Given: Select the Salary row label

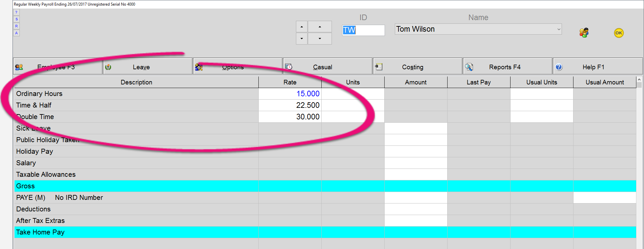Looking at the screenshot, I should click(26, 163).
